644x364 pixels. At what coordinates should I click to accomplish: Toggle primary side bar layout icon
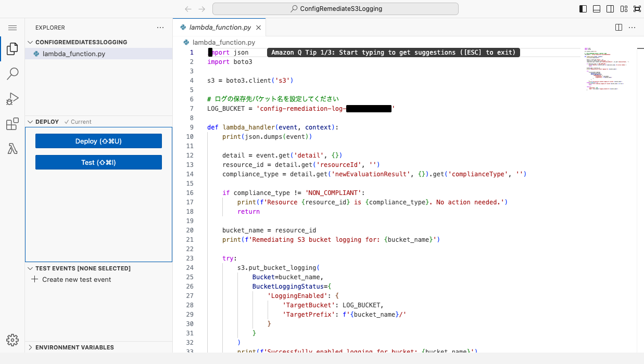[583, 9]
